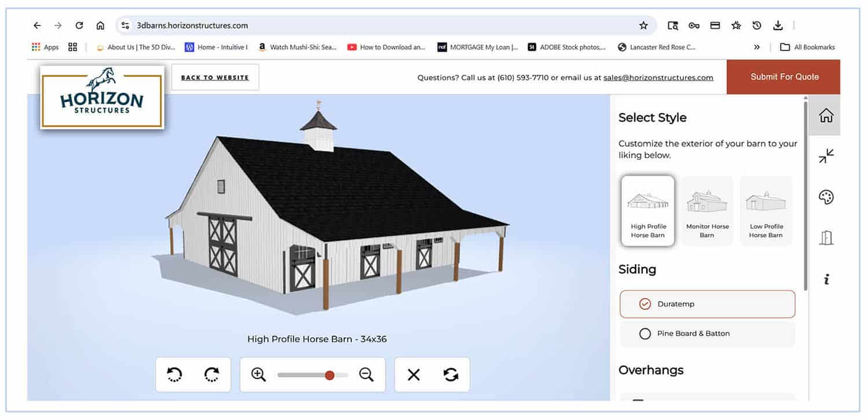The width and height of the screenshot is (868, 420).
Task: Open the doors sidebar panel
Action: [x=826, y=238]
